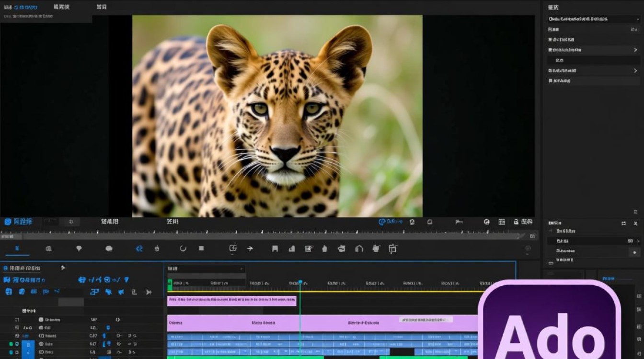Select the bookmark-shaped marker icon in the toolbar
The width and height of the screenshot is (644, 359).
[x=275, y=248]
